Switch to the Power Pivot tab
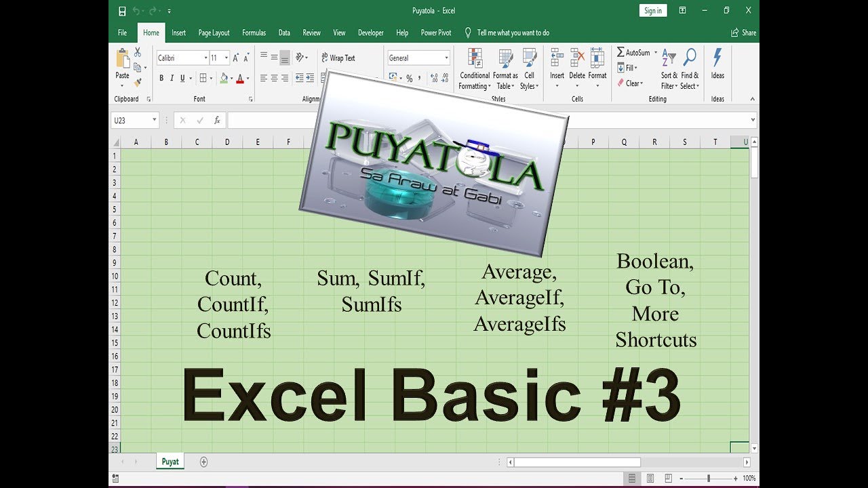868x488 pixels. click(x=436, y=33)
